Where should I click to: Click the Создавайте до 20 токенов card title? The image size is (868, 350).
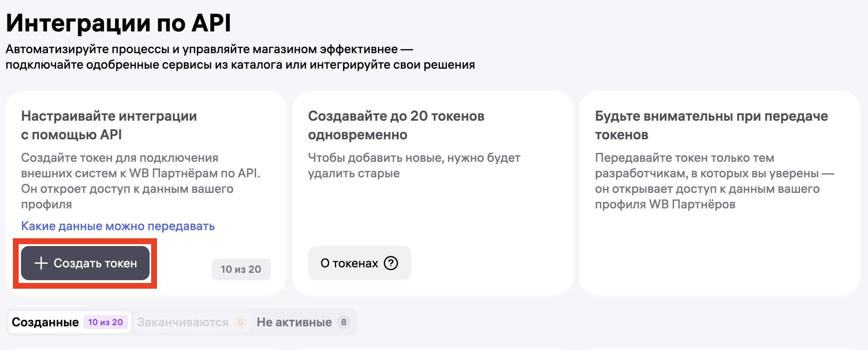(x=396, y=125)
